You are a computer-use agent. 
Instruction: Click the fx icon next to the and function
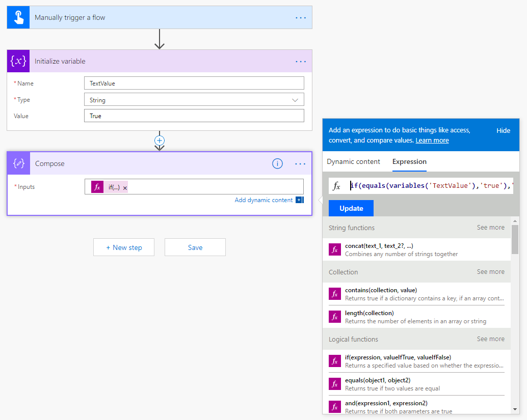point(335,407)
